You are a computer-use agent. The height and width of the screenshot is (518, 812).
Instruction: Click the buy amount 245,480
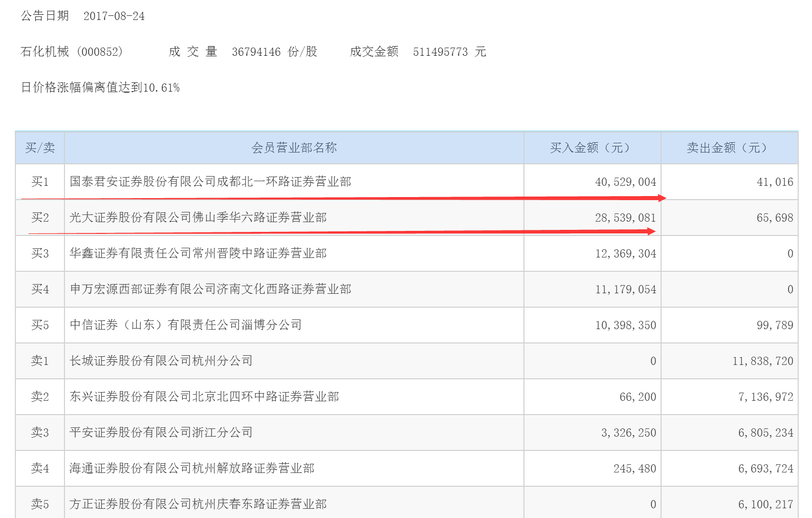(x=634, y=469)
